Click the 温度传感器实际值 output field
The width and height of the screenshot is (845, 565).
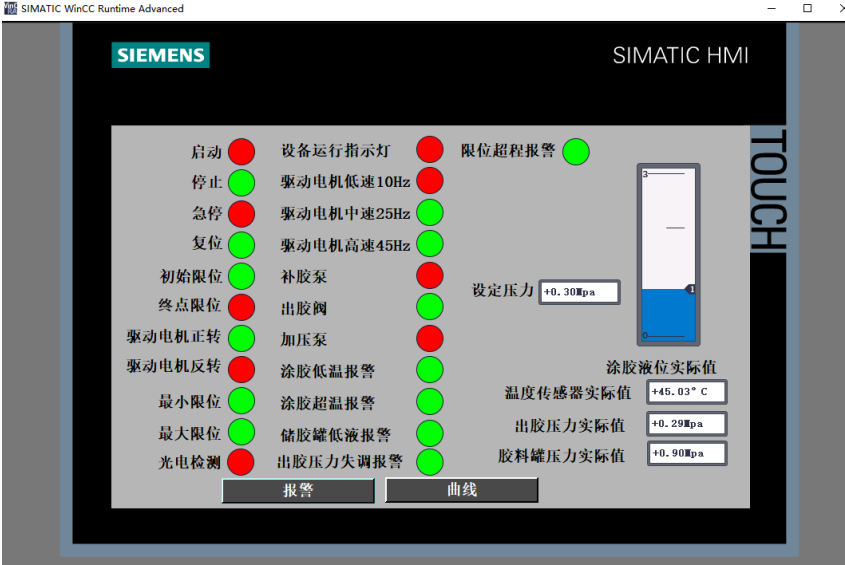(687, 392)
